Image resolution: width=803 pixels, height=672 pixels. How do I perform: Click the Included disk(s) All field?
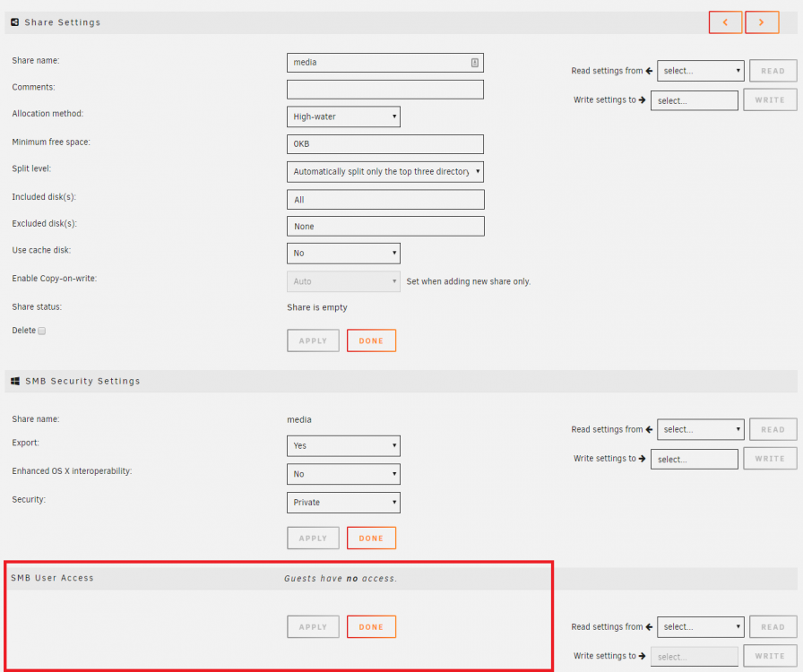click(x=385, y=200)
